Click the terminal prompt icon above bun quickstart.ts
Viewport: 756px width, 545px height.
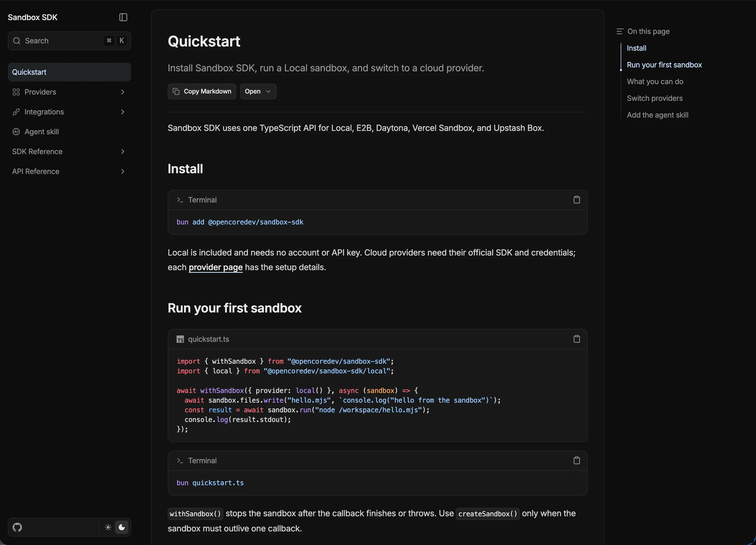point(180,461)
